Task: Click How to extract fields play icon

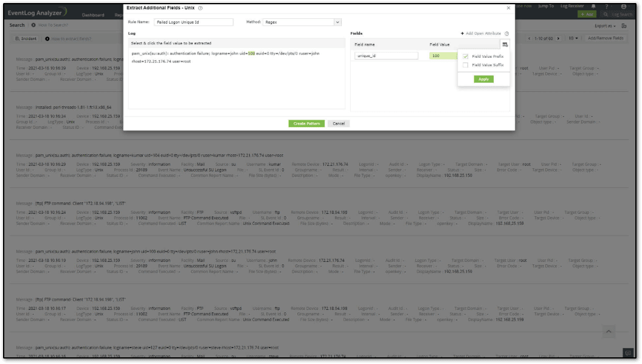Action: (47, 39)
